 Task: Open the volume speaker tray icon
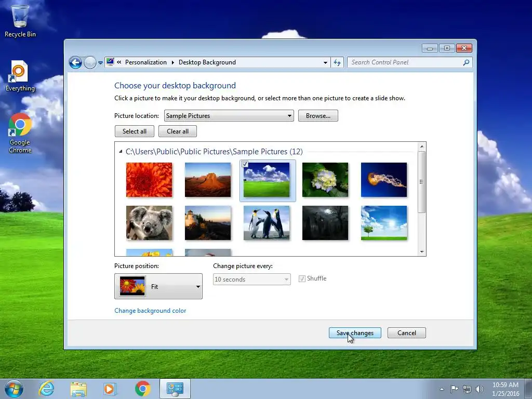[x=480, y=389]
